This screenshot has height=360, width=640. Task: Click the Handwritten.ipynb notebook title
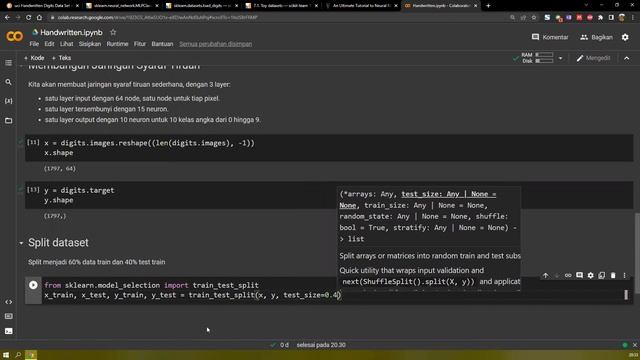71,32
